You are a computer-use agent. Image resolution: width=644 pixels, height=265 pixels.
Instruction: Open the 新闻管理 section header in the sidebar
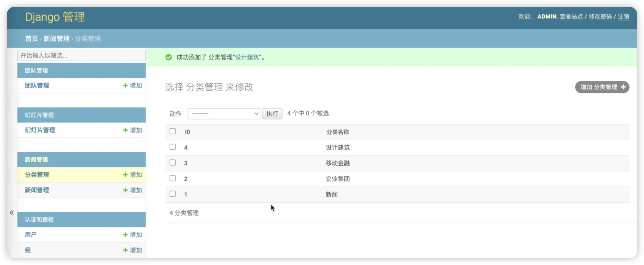[36, 160]
